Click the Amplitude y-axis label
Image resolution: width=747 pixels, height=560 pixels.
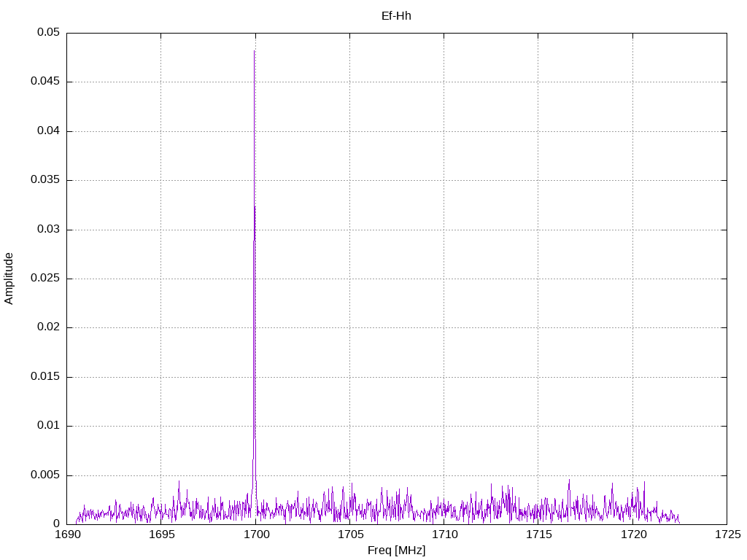click(9, 279)
